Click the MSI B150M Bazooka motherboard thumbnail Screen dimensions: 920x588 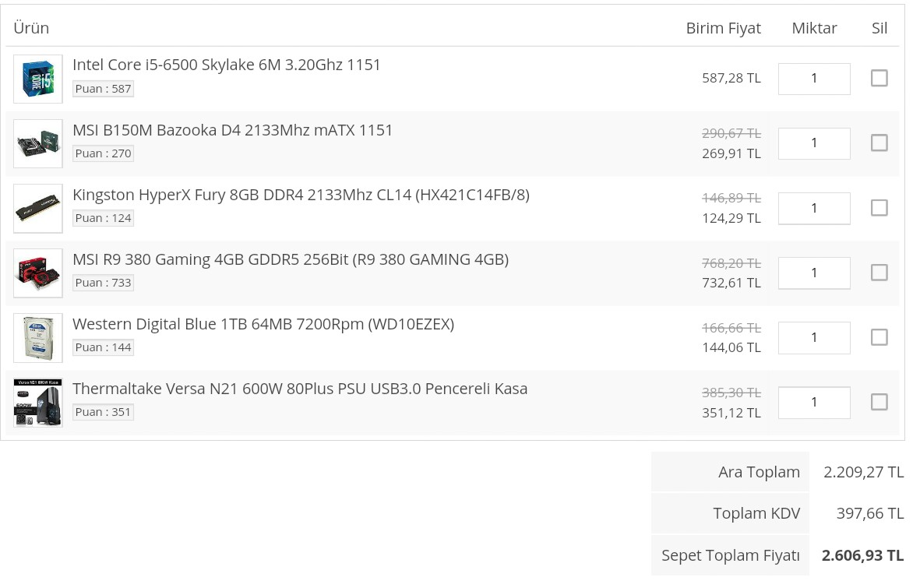click(x=38, y=143)
